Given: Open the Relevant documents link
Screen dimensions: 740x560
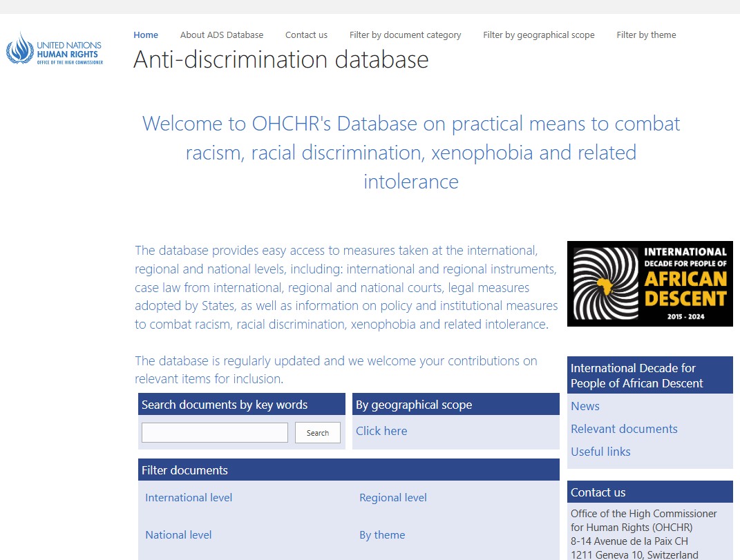Looking at the screenshot, I should point(624,429).
